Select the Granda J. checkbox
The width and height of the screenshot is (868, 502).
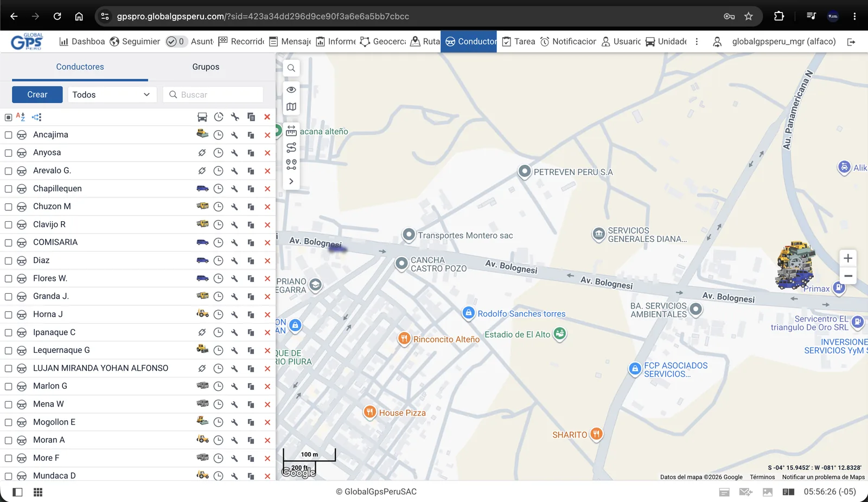coord(8,297)
